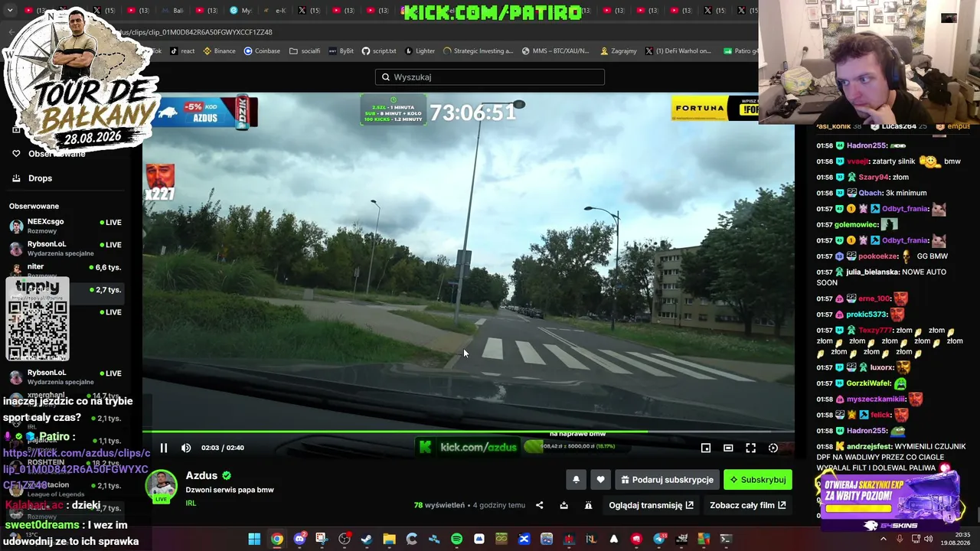Toggle mini player mode in video controls

(706, 448)
